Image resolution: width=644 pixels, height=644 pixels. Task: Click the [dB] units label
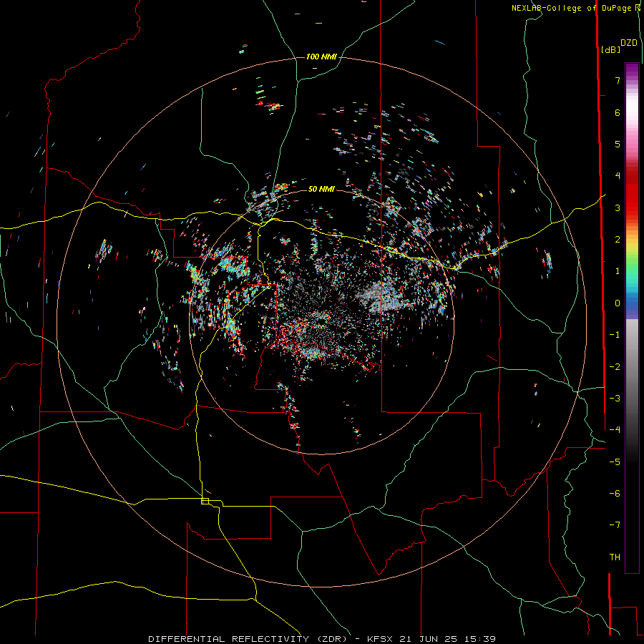click(611, 49)
